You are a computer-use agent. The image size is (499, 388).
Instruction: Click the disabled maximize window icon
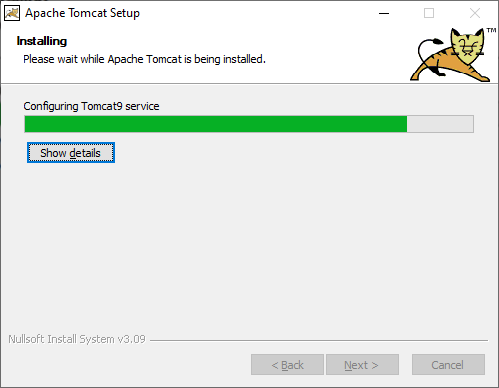tap(429, 13)
